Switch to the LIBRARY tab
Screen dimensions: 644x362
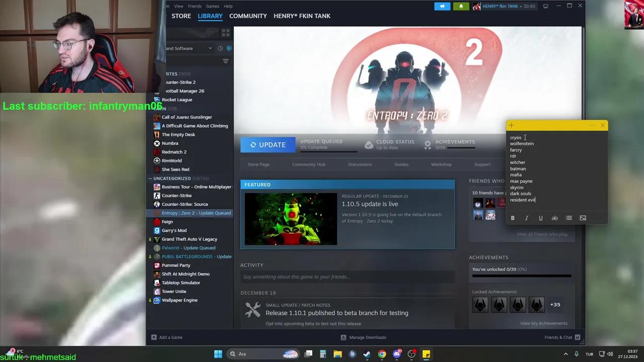tap(210, 16)
